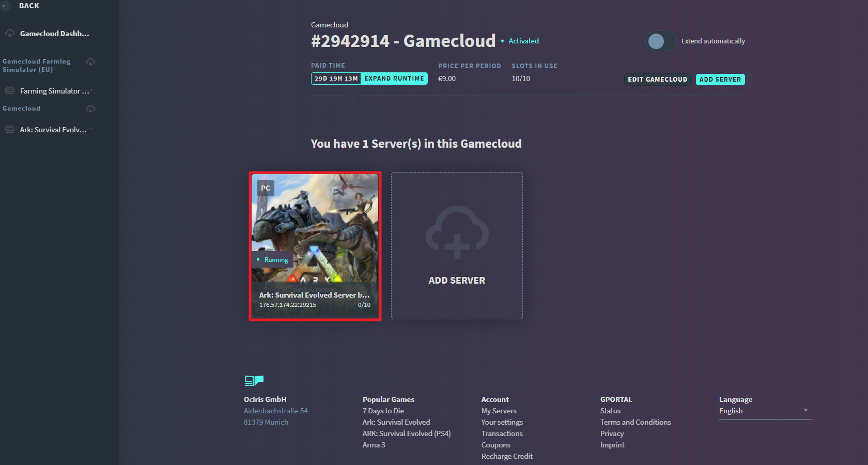Click the EDIT GAMECLOUD button
This screenshot has height=465, width=868.
click(x=657, y=79)
